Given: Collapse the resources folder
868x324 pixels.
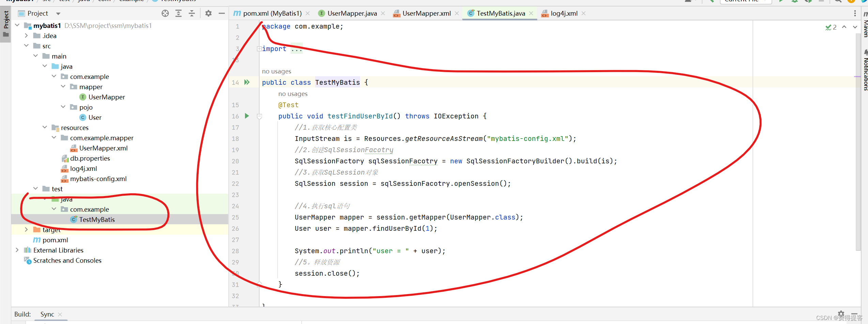Looking at the screenshot, I should [45, 128].
